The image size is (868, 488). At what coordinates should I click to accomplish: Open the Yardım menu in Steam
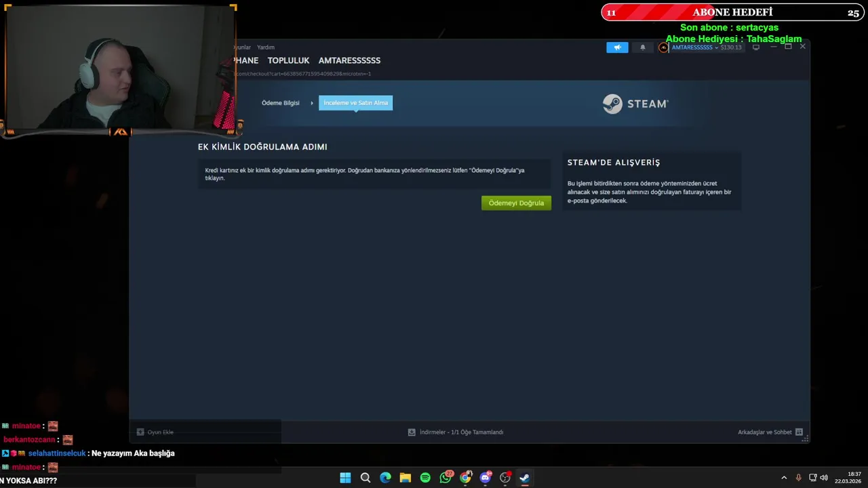tap(266, 47)
